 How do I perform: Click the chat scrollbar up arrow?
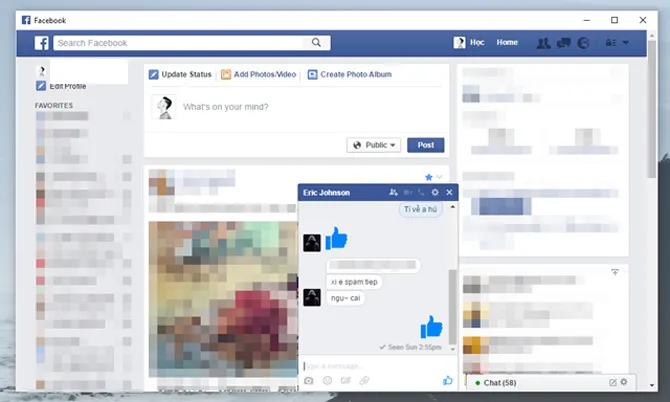[453, 207]
